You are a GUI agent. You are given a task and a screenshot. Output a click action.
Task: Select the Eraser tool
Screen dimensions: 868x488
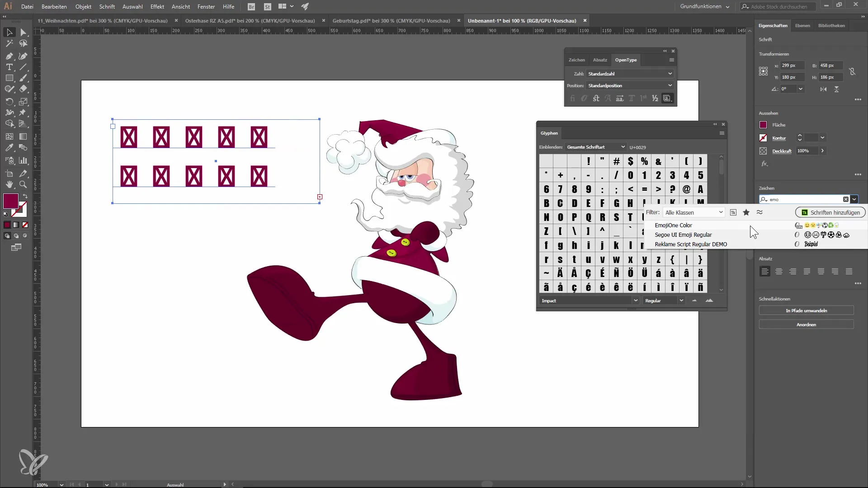(x=24, y=89)
